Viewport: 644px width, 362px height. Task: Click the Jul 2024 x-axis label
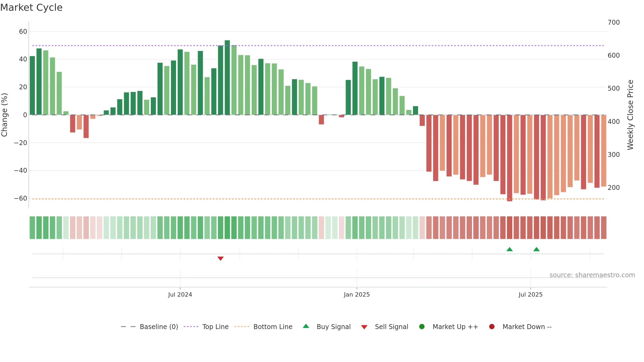[x=180, y=294]
